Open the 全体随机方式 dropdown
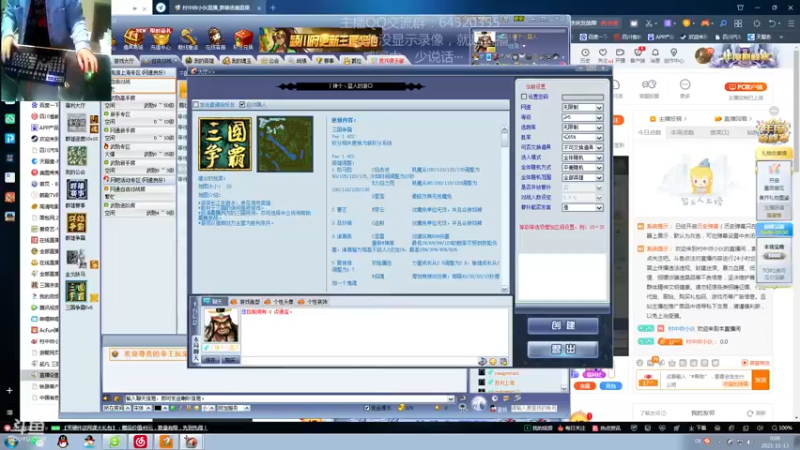 [x=582, y=167]
